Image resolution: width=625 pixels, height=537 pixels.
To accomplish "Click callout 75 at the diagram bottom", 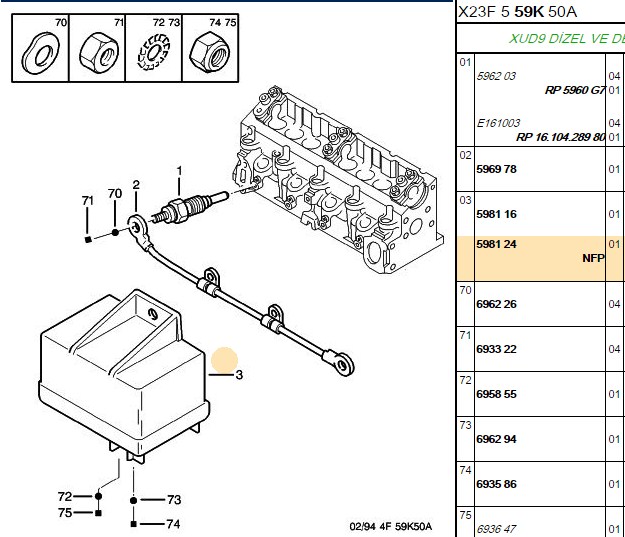I will click(x=65, y=512).
